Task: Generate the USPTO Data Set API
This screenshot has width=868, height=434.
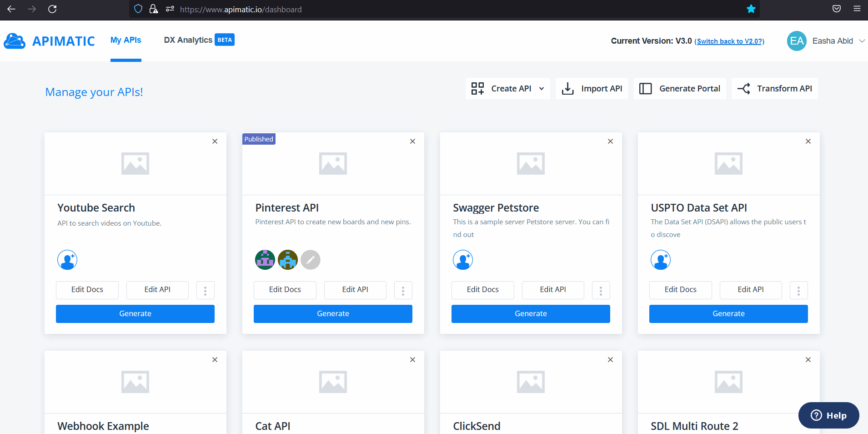Action: click(728, 313)
